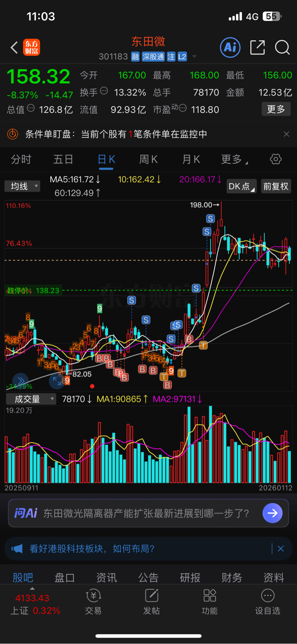Open 看好港股科技板块 promo link
The image size is (297, 644).
click(92, 549)
